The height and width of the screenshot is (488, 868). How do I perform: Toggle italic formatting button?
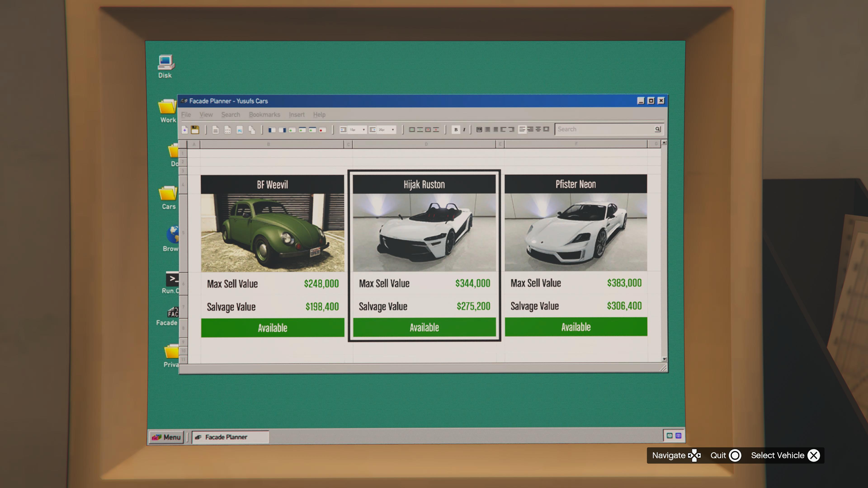pos(464,129)
